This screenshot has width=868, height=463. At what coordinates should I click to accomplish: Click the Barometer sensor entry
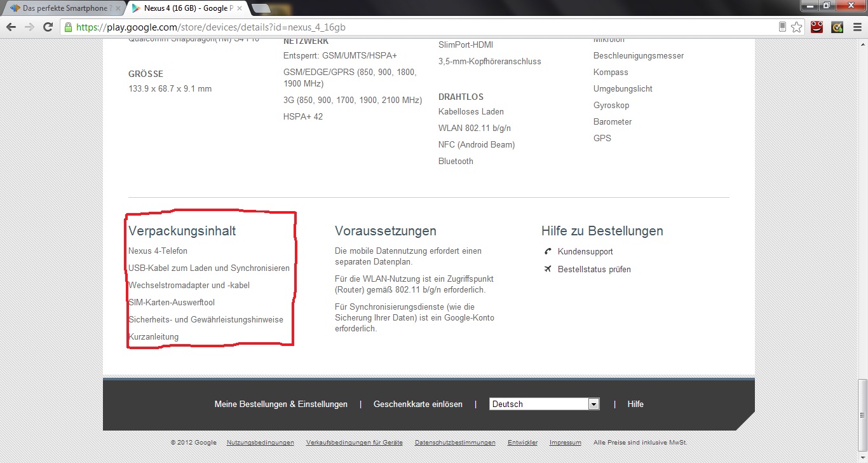point(613,122)
